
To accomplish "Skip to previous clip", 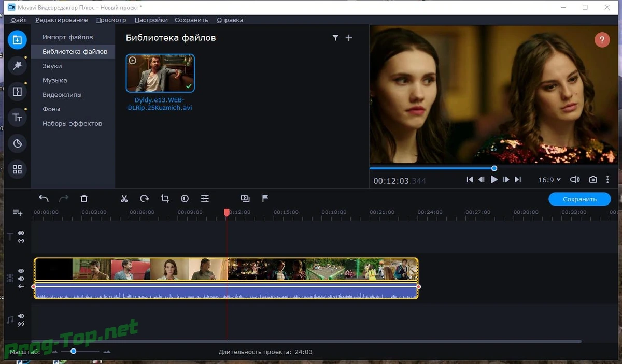I will (x=470, y=180).
